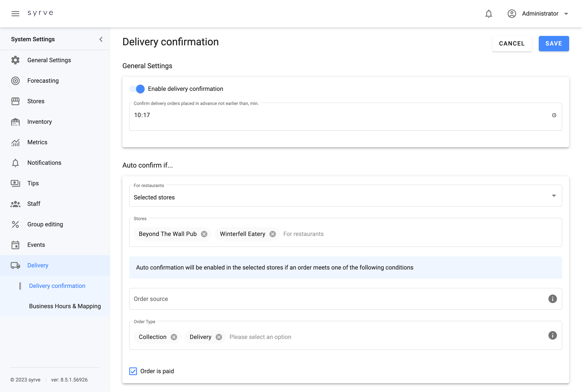Click the notifications bell in header

point(488,13)
